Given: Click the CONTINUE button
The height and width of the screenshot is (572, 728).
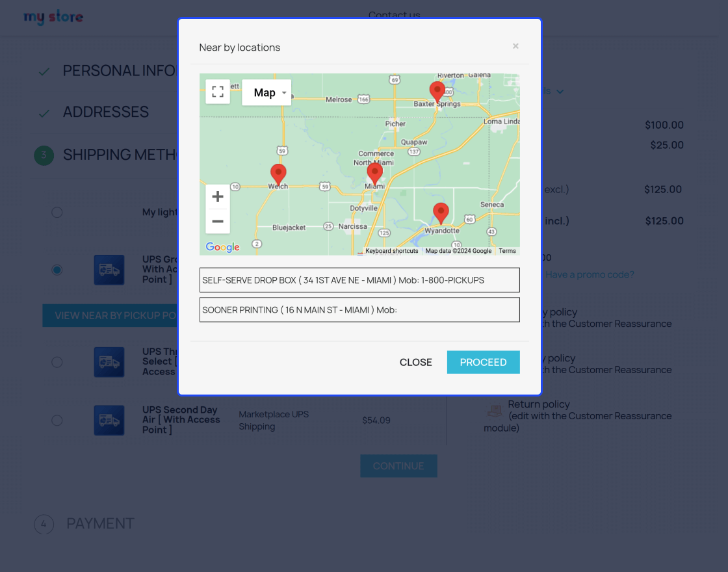Looking at the screenshot, I should (x=399, y=465).
